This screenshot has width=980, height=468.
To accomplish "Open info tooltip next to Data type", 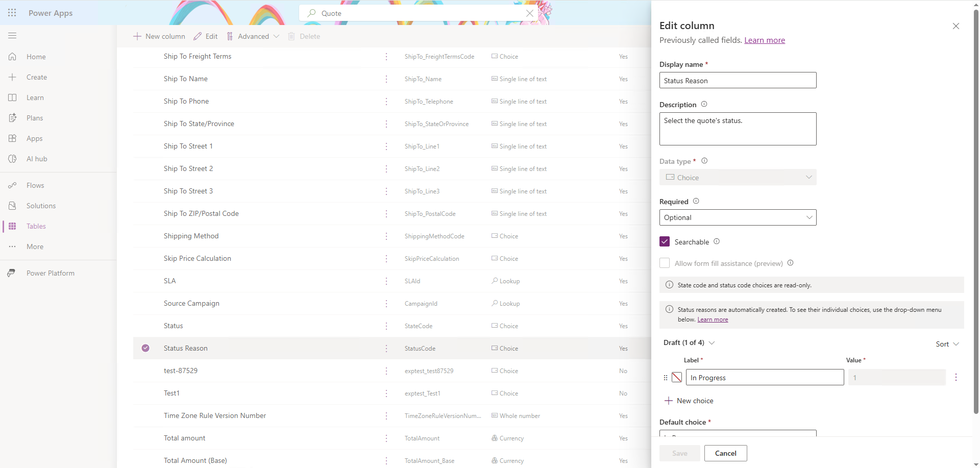I will (x=704, y=161).
